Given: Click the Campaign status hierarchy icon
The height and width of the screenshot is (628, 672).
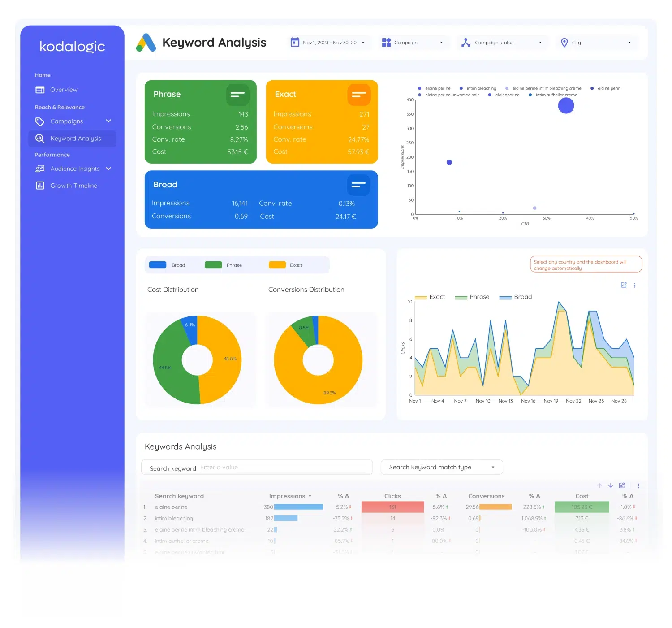Looking at the screenshot, I should coord(465,43).
